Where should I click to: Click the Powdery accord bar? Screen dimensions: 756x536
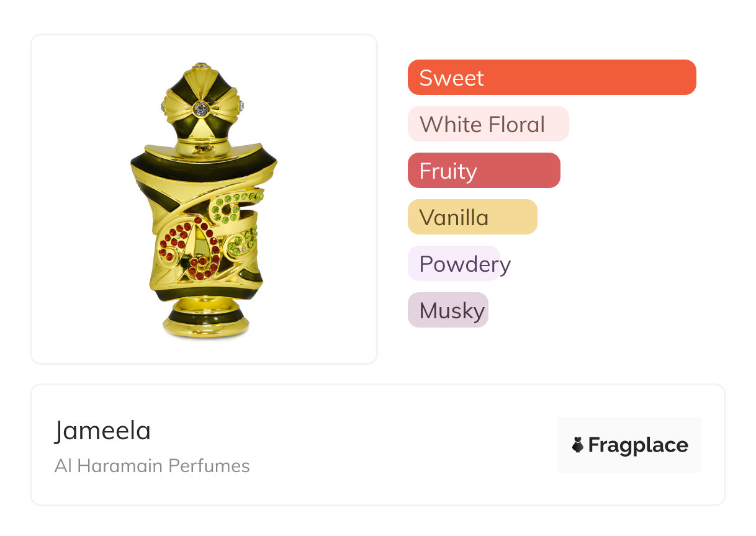click(x=454, y=264)
